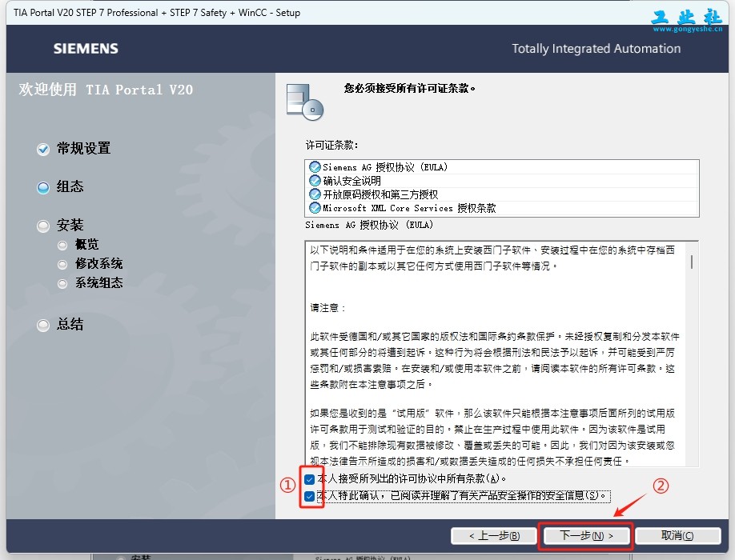Click the 下一步(N) > button

click(x=586, y=536)
